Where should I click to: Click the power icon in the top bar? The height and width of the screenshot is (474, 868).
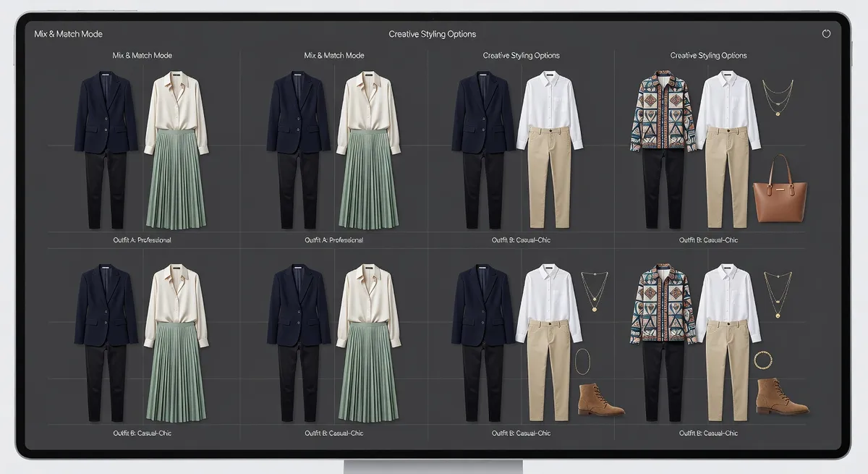827,33
